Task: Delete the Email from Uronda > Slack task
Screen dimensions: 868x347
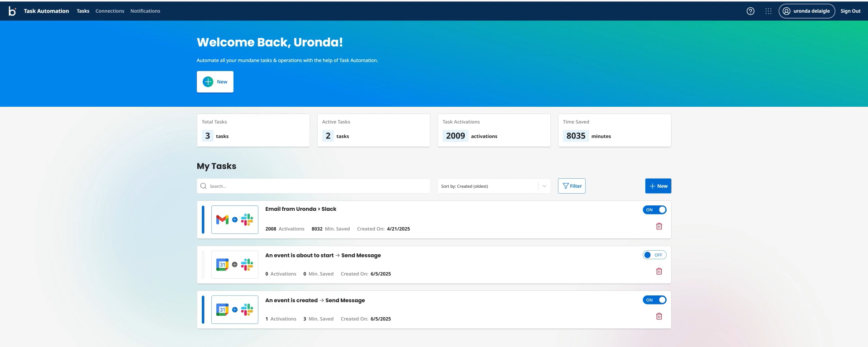Action: coord(659,226)
